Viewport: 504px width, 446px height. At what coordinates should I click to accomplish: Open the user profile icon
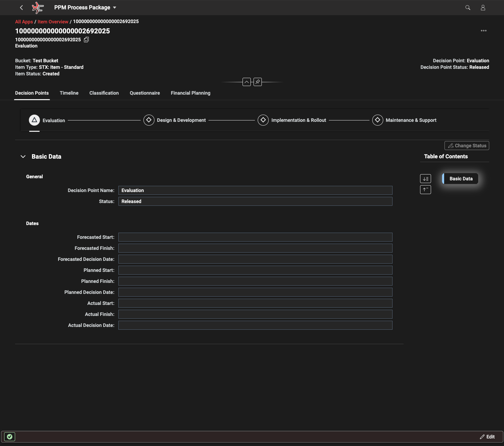(483, 8)
